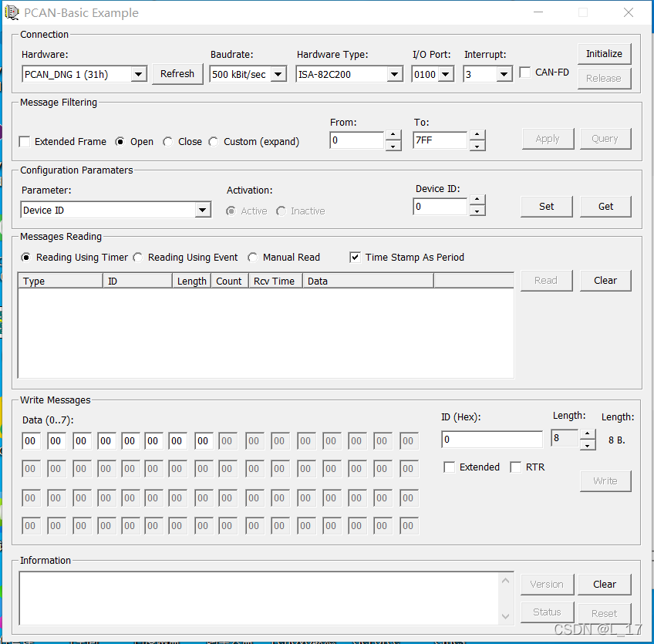Image resolution: width=654 pixels, height=644 pixels.
Task: Uncheck Time Stamp As Period checkbox
Action: tap(355, 258)
